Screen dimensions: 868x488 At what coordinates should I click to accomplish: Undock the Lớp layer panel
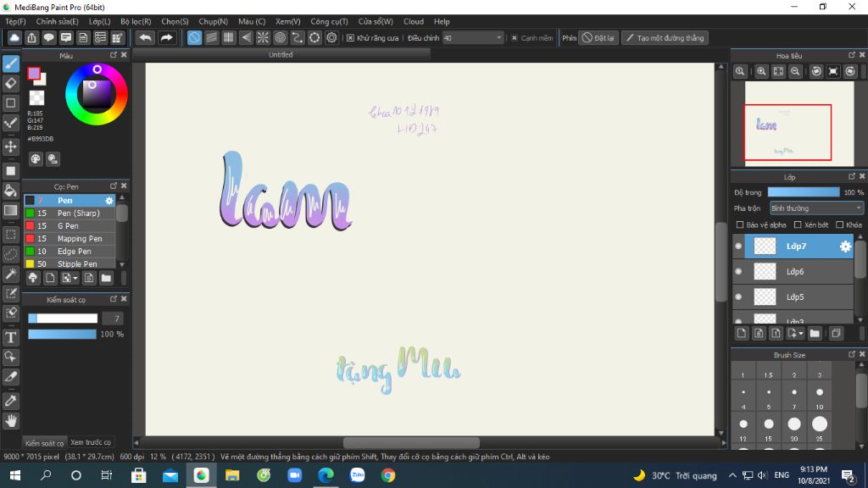pos(852,176)
